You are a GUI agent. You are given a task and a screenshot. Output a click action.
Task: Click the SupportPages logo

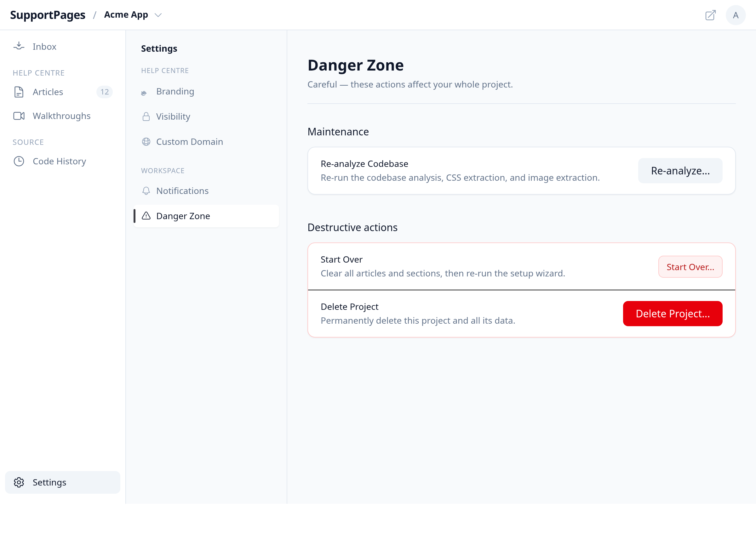click(48, 15)
